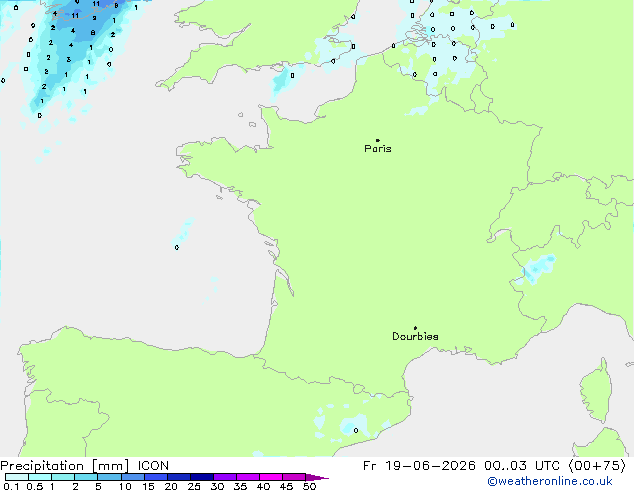The width and height of the screenshot is (634, 490).
Task: Click the legend label '35'
Action: pos(240,486)
